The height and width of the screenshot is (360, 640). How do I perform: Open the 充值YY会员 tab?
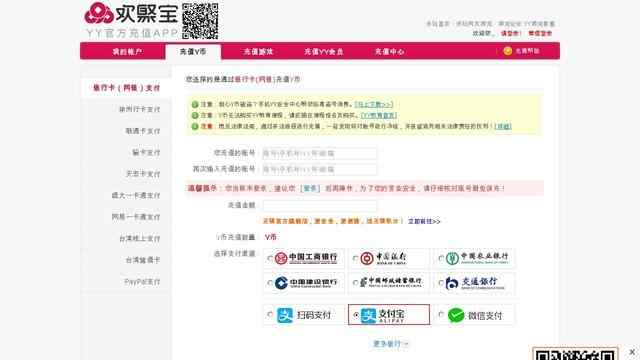pyautogui.click(x=324, y=51)
